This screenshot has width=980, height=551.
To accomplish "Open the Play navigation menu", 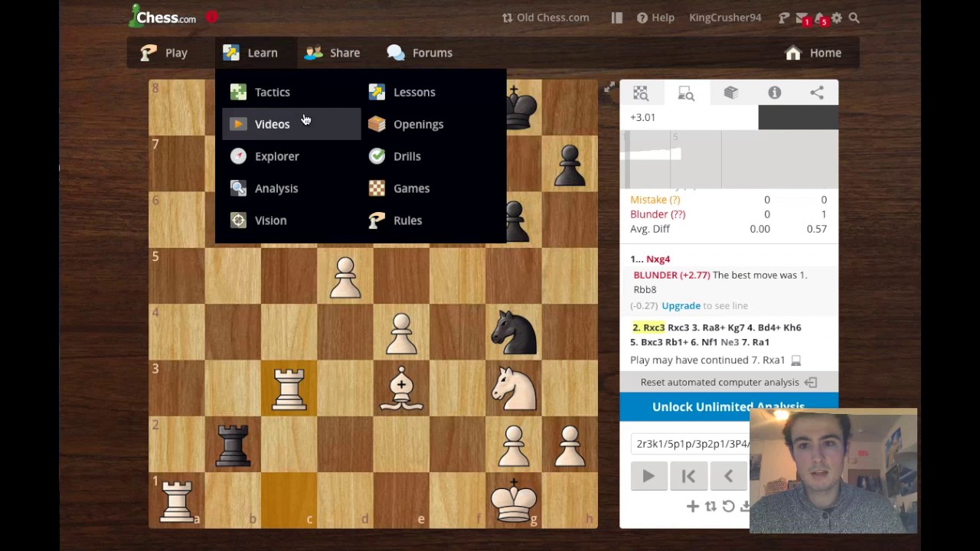I will click(164, 53).
